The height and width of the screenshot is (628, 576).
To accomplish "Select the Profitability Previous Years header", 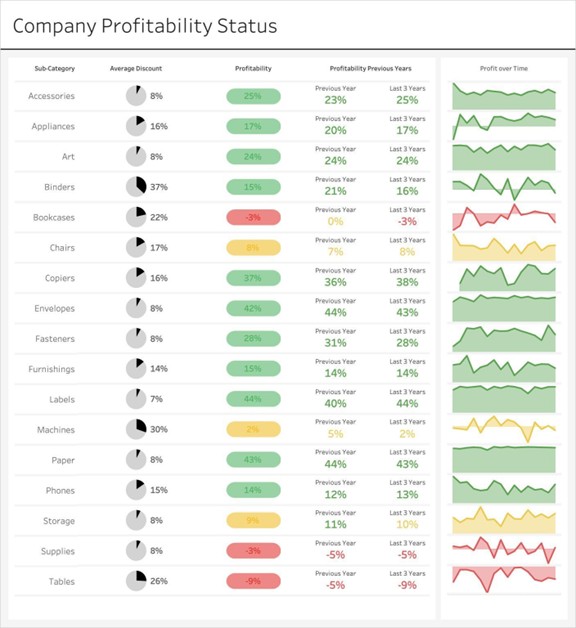I will [371, 68].
